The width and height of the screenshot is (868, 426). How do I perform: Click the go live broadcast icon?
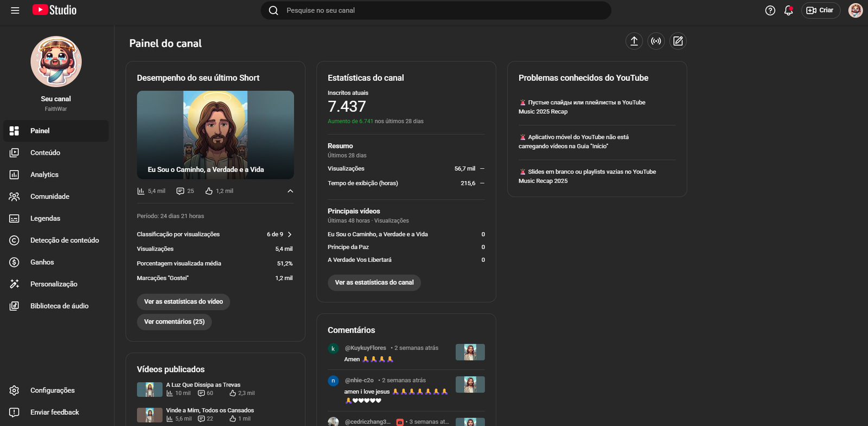pos(656,41)
